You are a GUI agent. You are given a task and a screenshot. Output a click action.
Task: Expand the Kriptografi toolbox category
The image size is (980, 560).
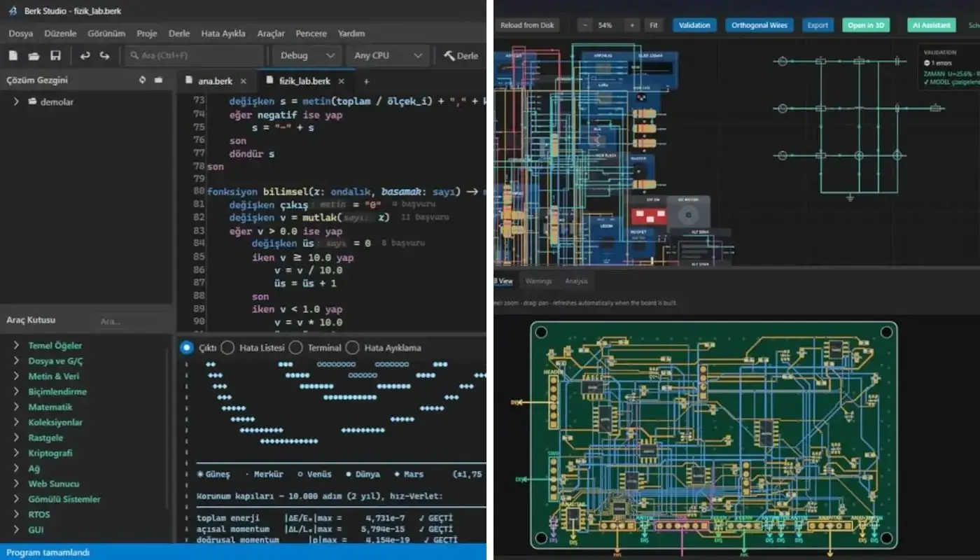(16, 453)
